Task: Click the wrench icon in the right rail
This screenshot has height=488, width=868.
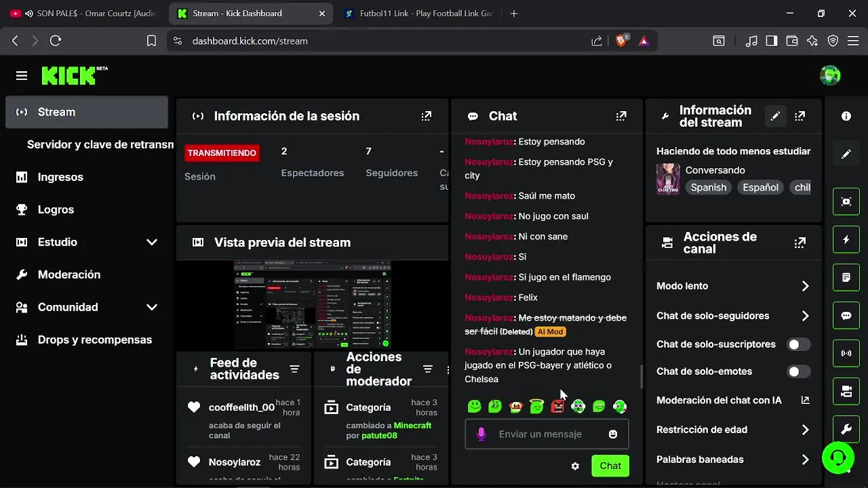Action: coord(846,429)
